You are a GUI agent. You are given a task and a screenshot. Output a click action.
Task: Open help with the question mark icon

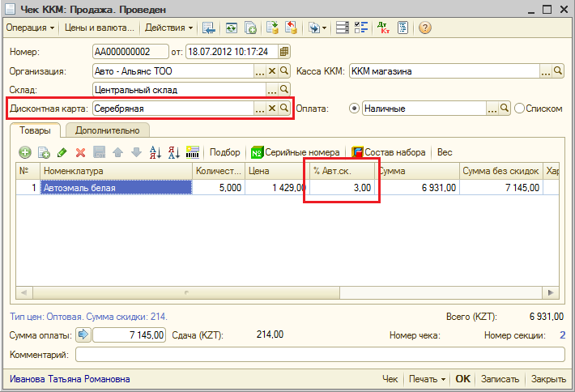coord(424,28)
